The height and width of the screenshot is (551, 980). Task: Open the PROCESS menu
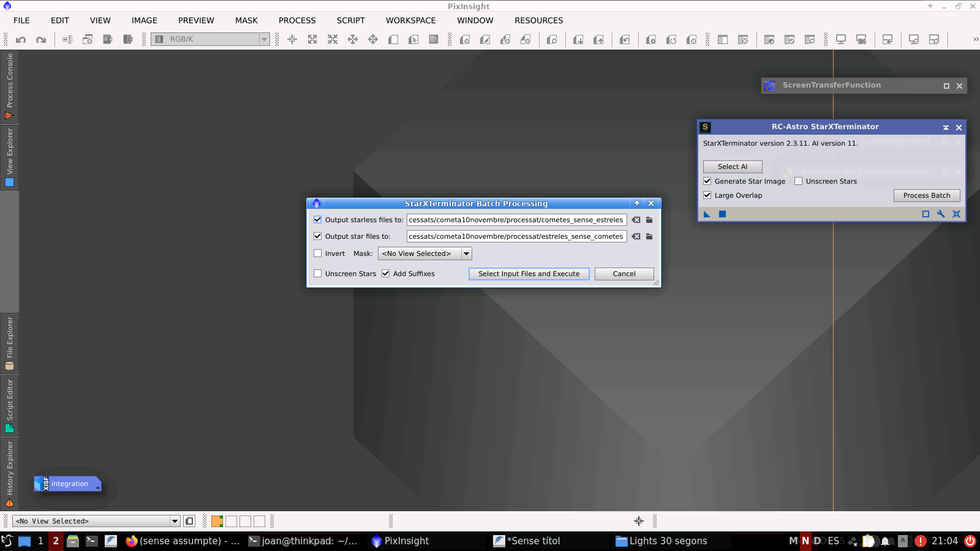(297, 20)
